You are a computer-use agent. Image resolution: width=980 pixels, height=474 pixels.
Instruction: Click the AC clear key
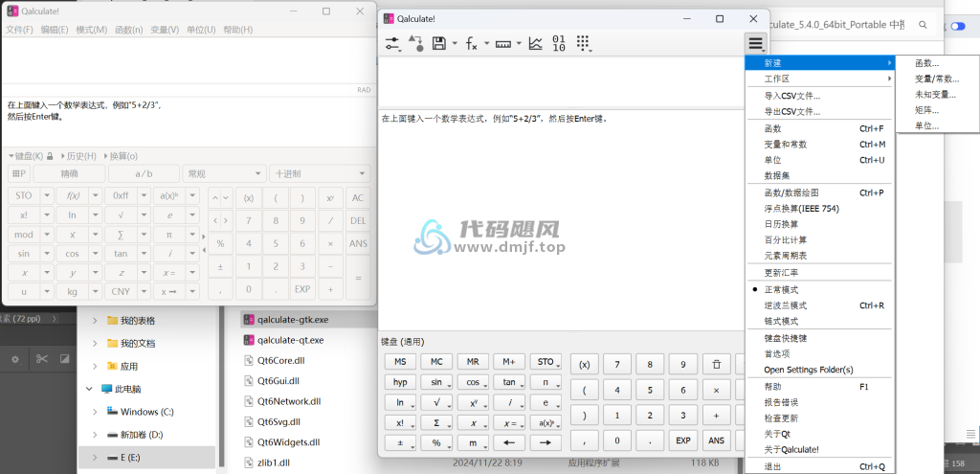pyautogui.click(x=358, y=197)
